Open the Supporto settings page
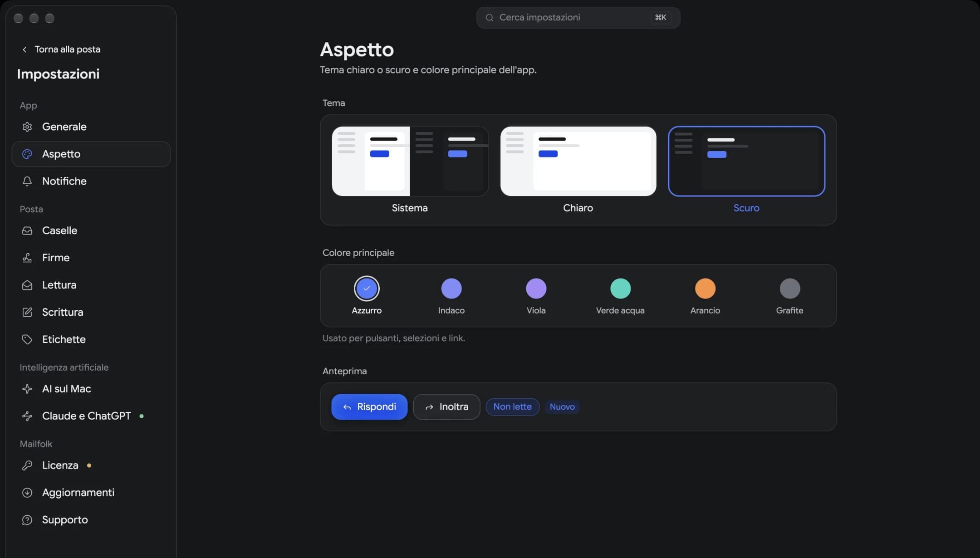Screen dimensions: 980x558 pos(91,520)
